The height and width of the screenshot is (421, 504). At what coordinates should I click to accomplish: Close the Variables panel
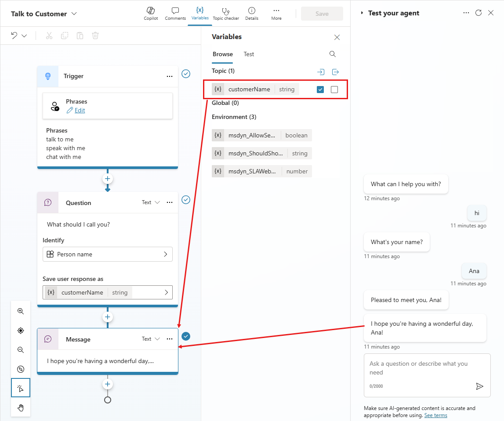point(337,37)
